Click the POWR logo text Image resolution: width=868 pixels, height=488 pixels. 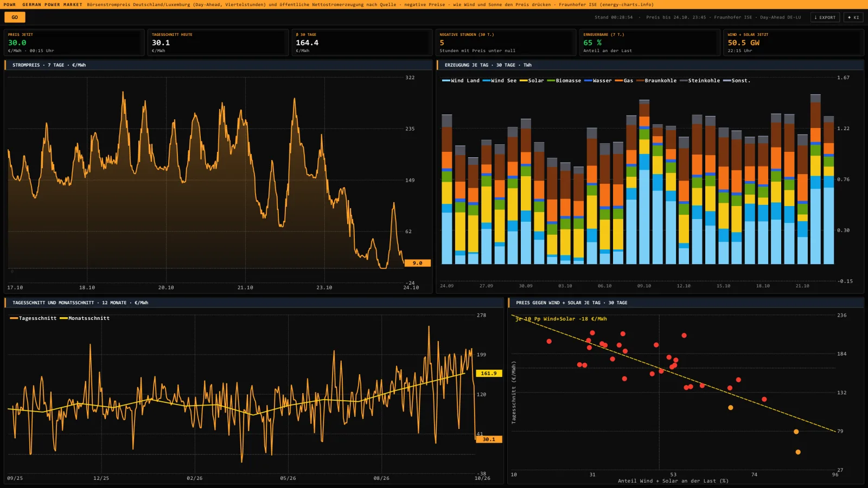pyautogui.click(x=10, y=4)
